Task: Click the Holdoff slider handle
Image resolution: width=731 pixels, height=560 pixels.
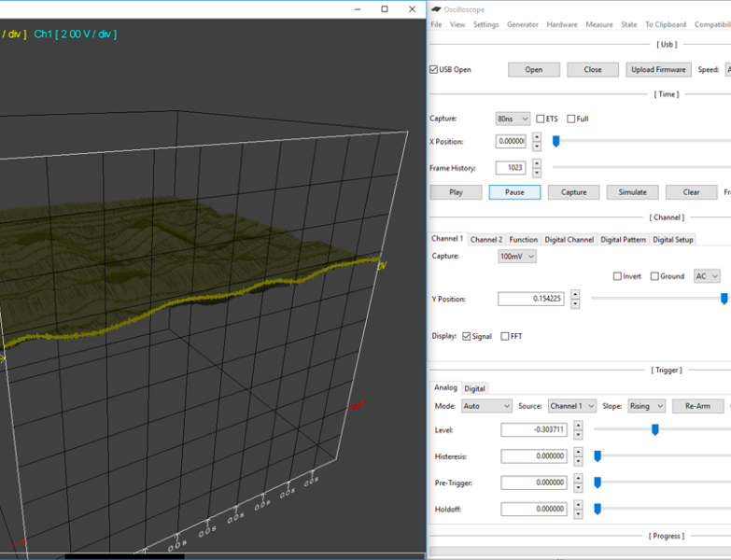Action: point(597,510)
